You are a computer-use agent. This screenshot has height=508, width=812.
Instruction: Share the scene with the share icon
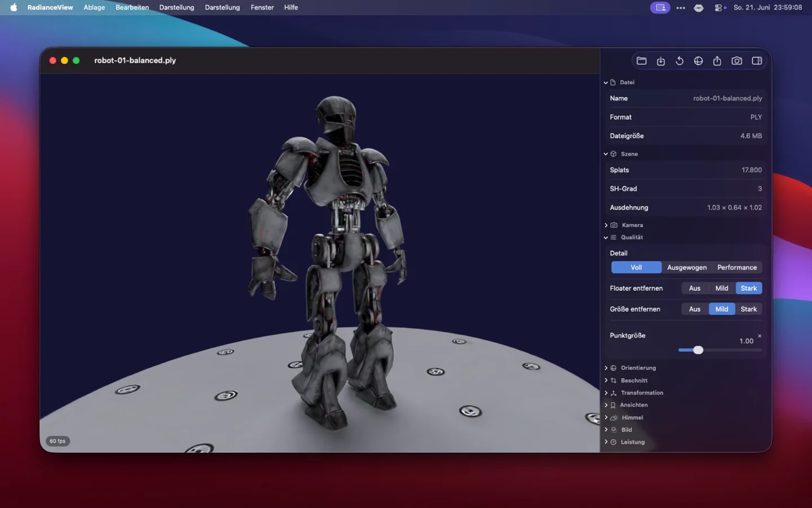pyautogui.click(x=717, y=61)
